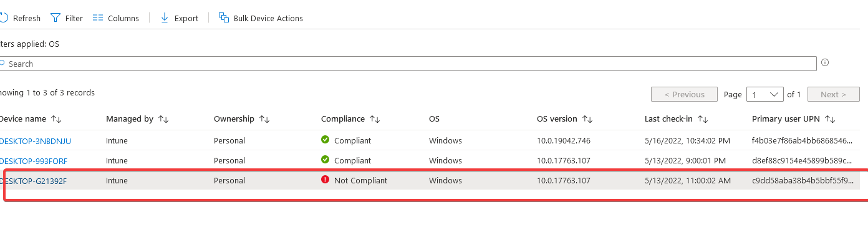Sort by Managed by column arrows
Viewport: 868px width, 227px height.
point(163,118)
